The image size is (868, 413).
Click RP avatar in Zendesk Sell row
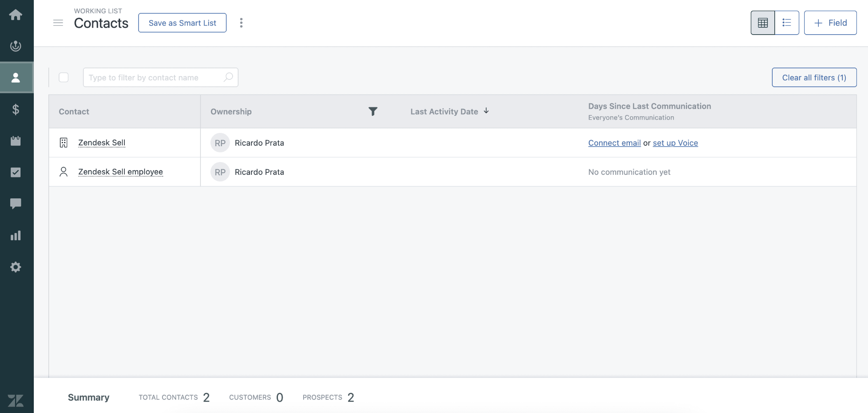(x=220, y=143)
